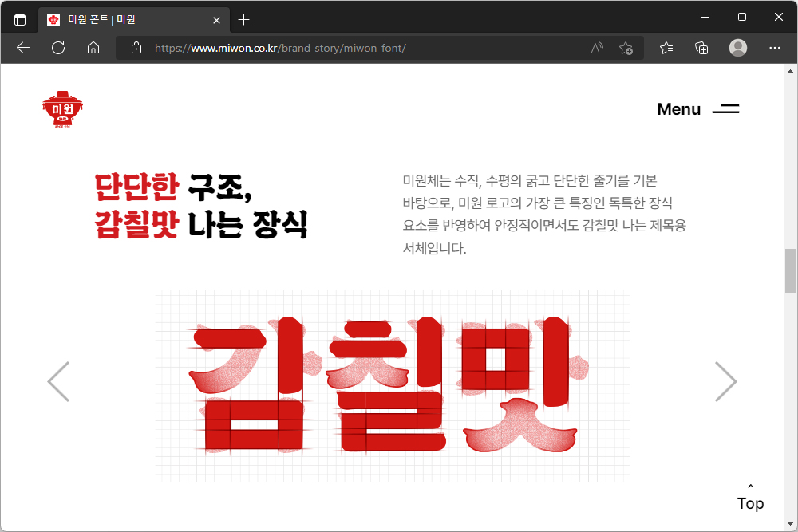Image resolution: width=798 pixels, height=532 pixels.
Task: Go to the browser home page
Action: click(x=93, y=48)
